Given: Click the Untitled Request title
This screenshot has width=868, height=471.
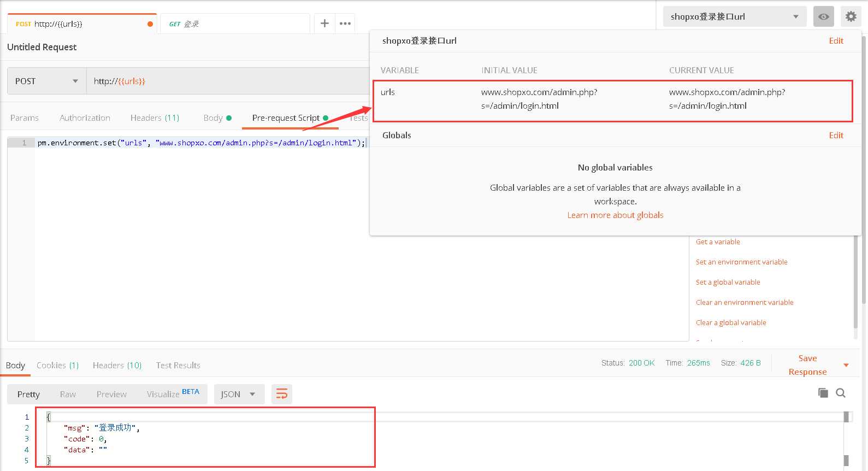Looking at the screenshot, I should click(x=42, y=47).
